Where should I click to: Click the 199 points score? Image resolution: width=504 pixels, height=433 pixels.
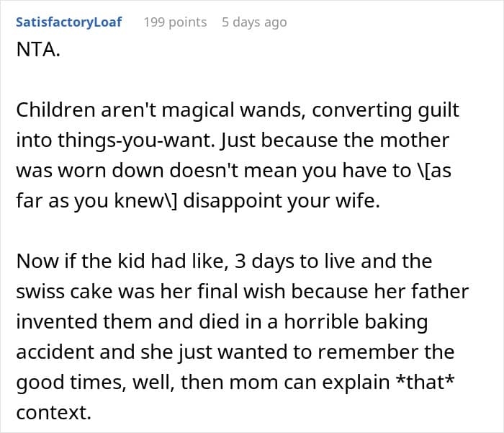[175, 22]
